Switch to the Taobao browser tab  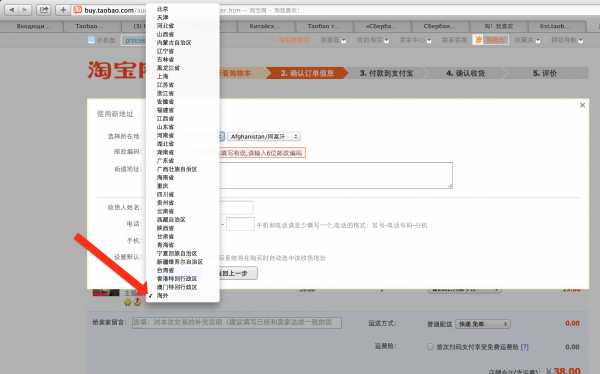[x=87, y=26]
